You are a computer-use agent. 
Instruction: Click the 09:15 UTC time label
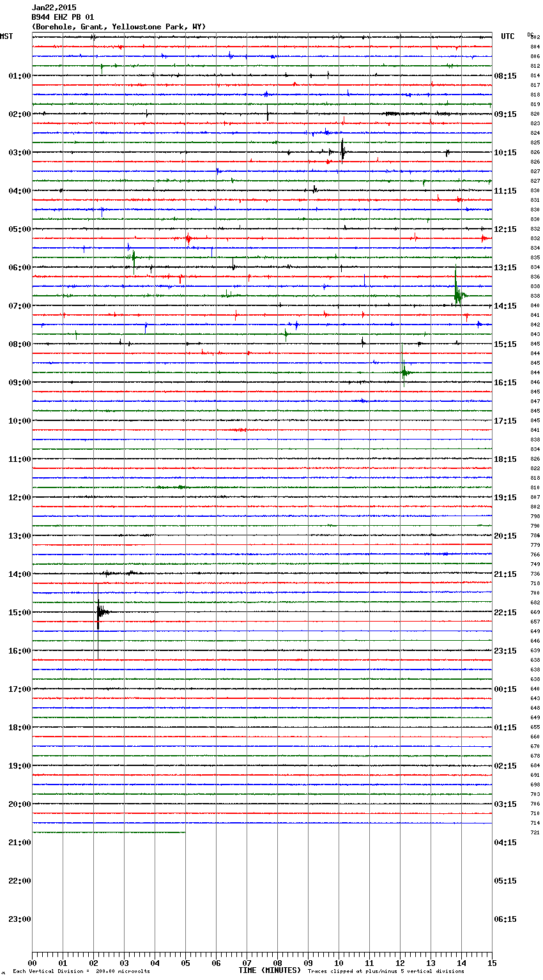[x=505, y=114]
